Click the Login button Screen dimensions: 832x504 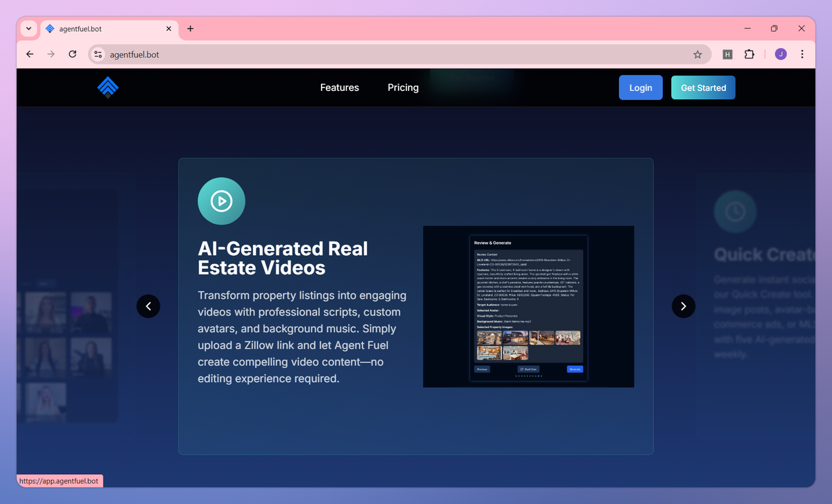click(x=641, y=87)
